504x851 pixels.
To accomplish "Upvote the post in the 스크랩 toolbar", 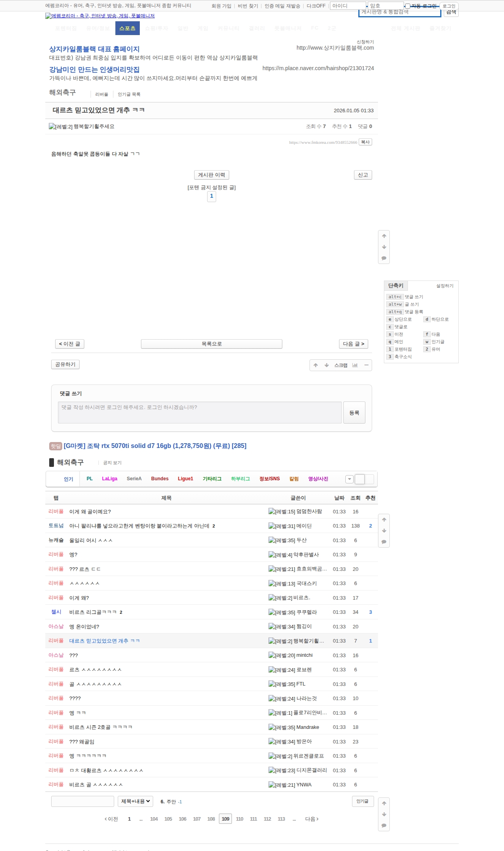I will tap(315, 365).
